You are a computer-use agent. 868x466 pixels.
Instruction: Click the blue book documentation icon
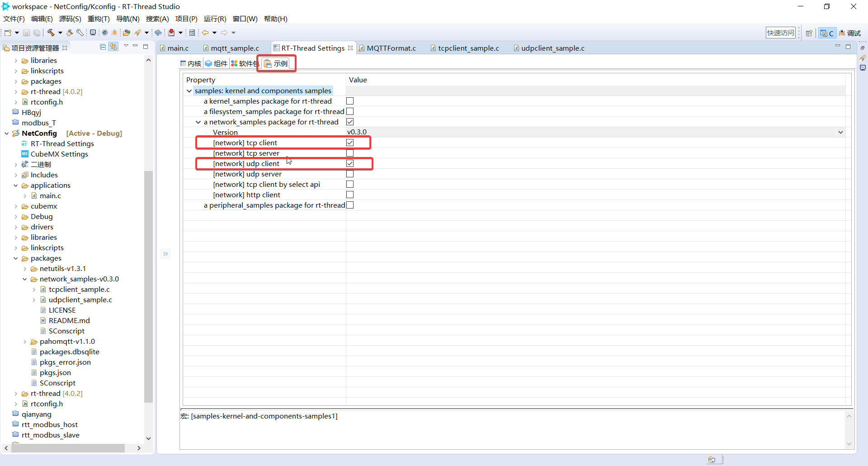[158, 33]
